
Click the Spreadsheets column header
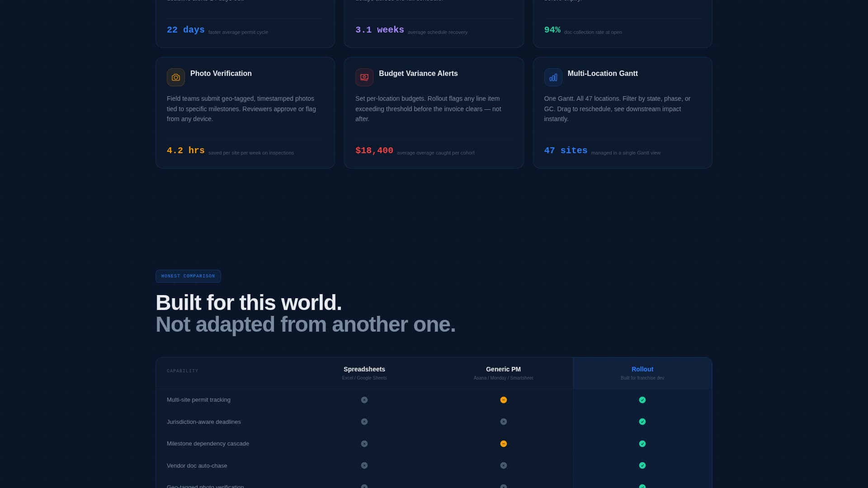[x=364, y=369]
